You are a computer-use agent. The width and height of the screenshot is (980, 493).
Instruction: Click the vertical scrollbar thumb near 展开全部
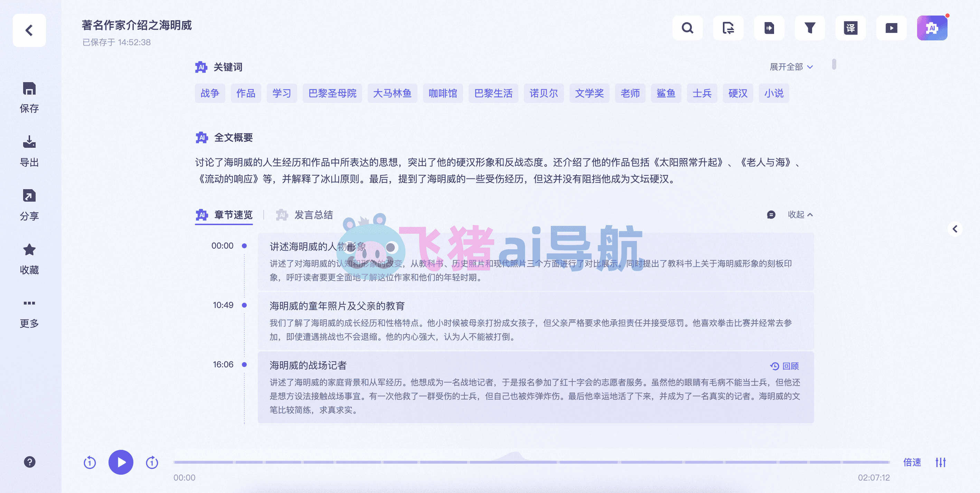pos(834,64)
